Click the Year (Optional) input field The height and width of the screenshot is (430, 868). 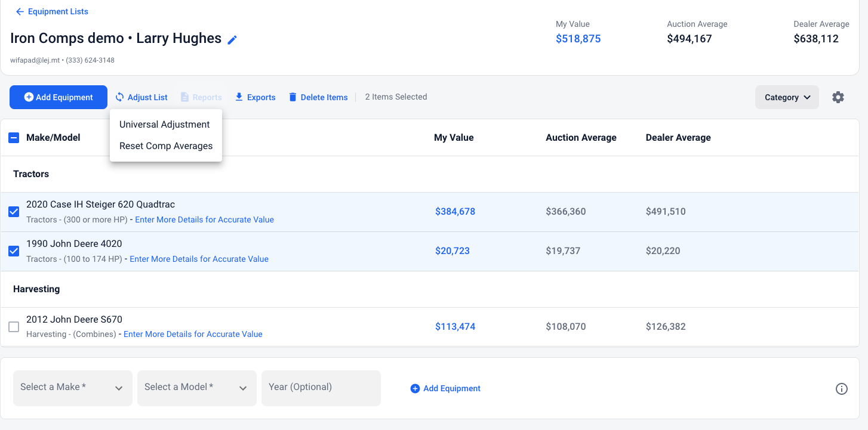pyautogui.click(x=321, y=388)
